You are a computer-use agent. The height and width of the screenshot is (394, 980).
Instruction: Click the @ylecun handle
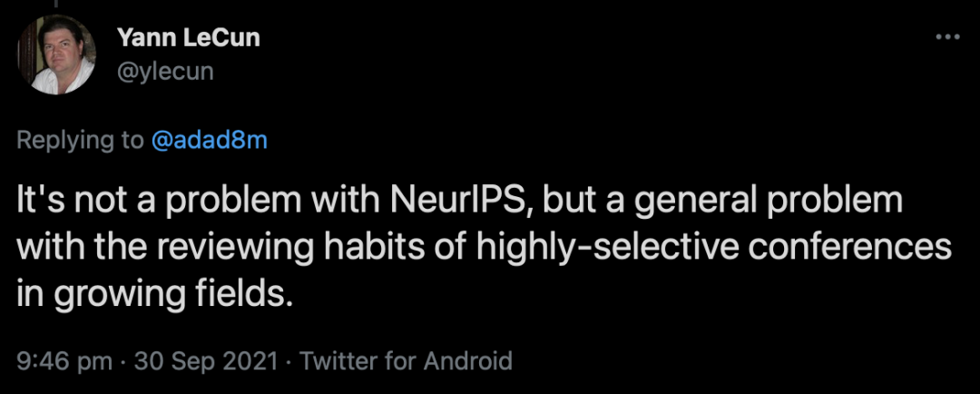click(165, 70)
